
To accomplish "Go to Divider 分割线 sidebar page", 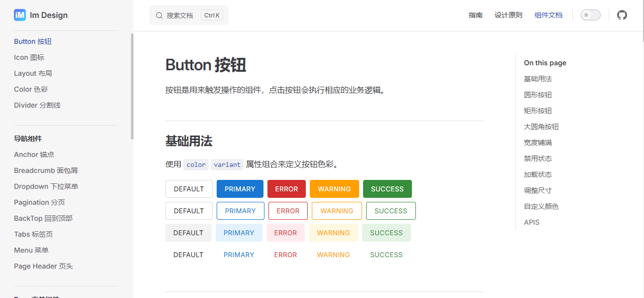I will (x=37, y=105).
